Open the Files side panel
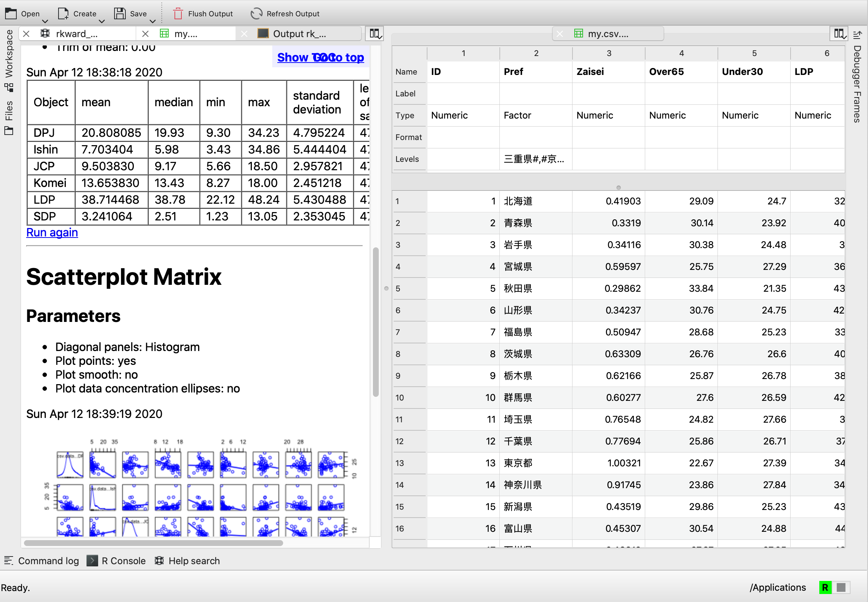Viewport: 868px width, 602px height. pyautogui.click(x=9, y=118)
